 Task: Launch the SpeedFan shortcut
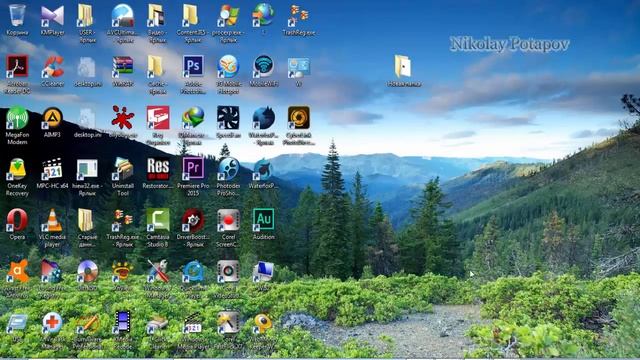(x=228, y=118)
